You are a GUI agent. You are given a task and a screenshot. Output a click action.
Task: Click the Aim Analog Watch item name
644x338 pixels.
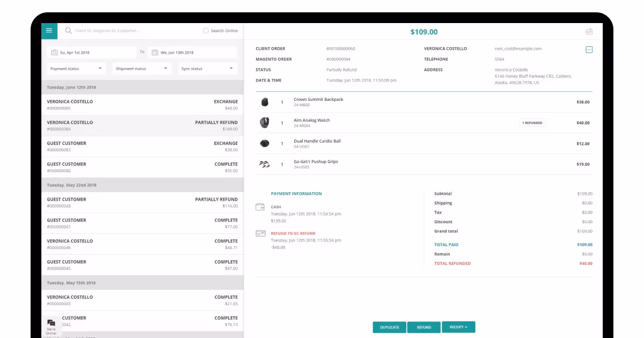click(312, 120)
